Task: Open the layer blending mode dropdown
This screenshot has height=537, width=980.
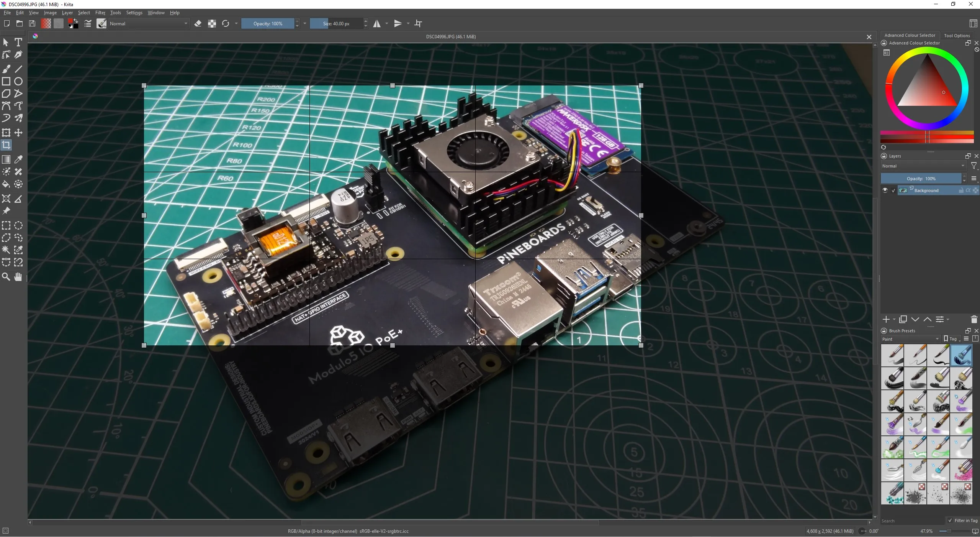Action: (923, 166)
